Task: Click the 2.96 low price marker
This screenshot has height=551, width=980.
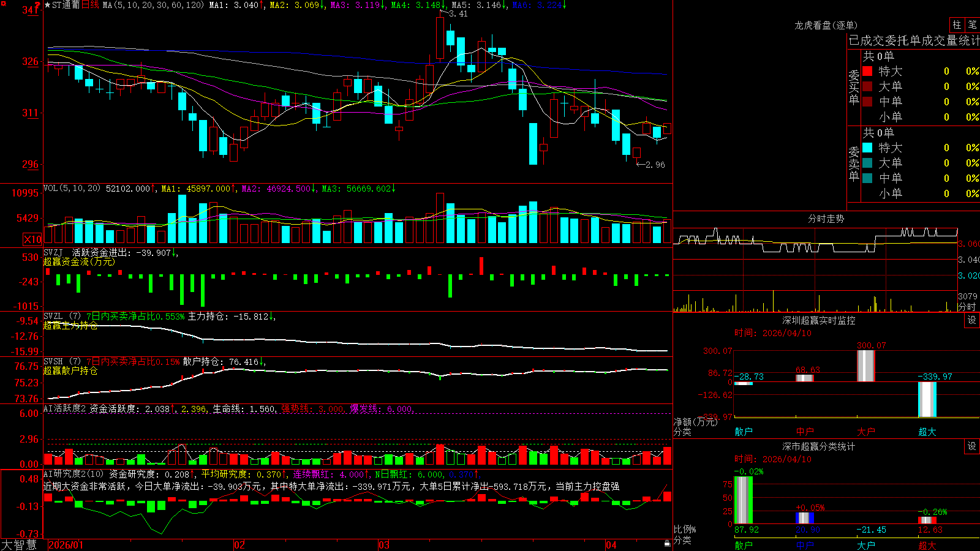Action: 655,165
